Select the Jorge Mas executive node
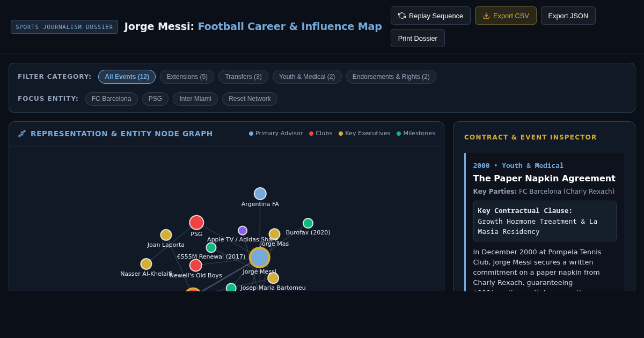Viewport: 644px width, 338px height. pyautogui.click(x=274, y=234)
